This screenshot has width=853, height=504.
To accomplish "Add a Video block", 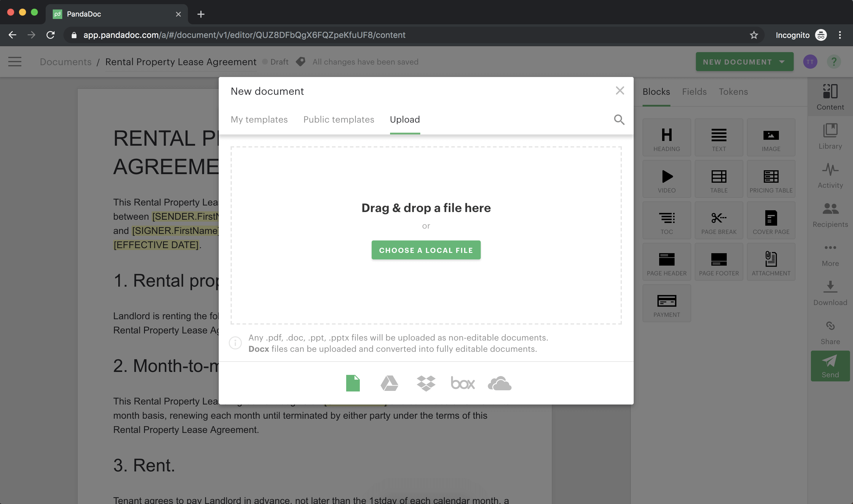I will [667, 179].
